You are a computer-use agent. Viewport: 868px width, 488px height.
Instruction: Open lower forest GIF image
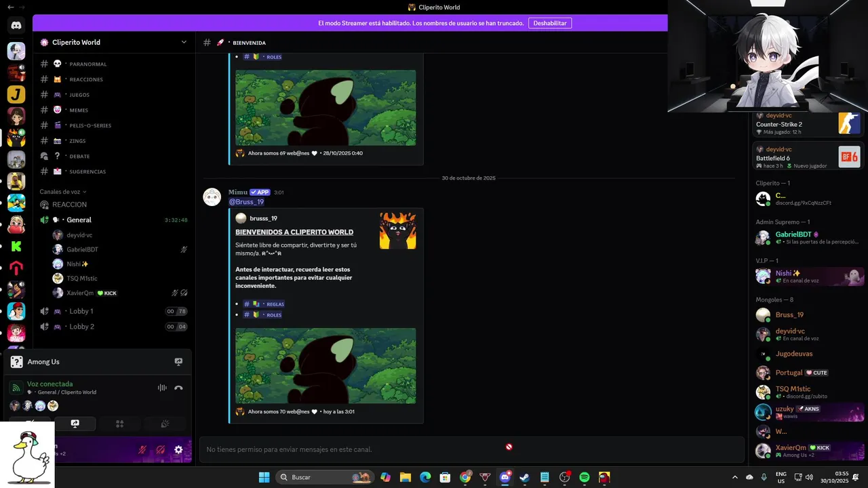pos(325,366)
